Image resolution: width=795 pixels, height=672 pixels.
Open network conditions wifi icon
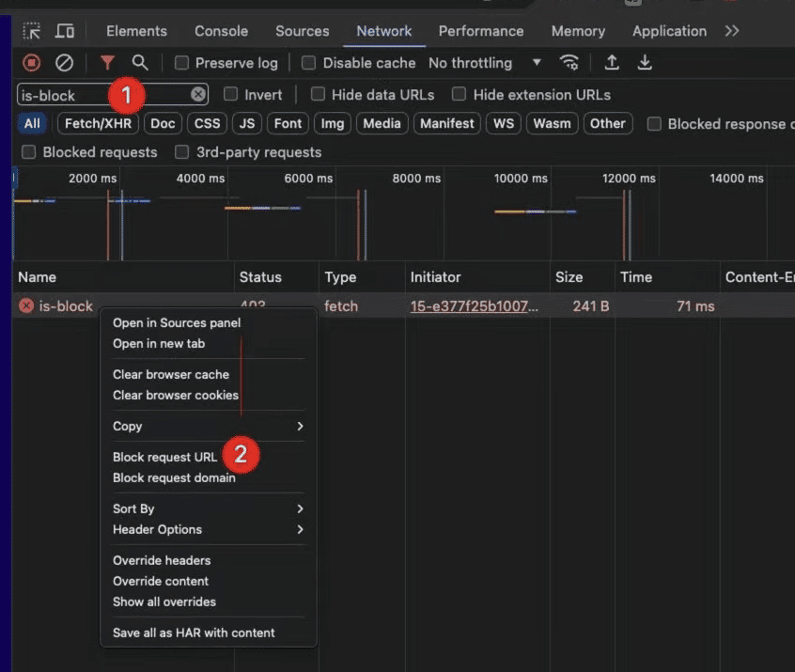pyautogui.click(x=569, y=63)
